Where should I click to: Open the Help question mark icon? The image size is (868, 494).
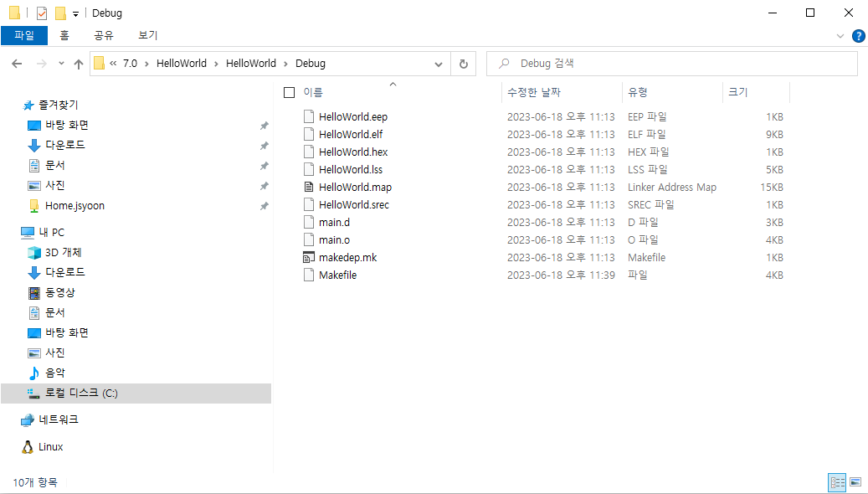click(x=858, y=36)
